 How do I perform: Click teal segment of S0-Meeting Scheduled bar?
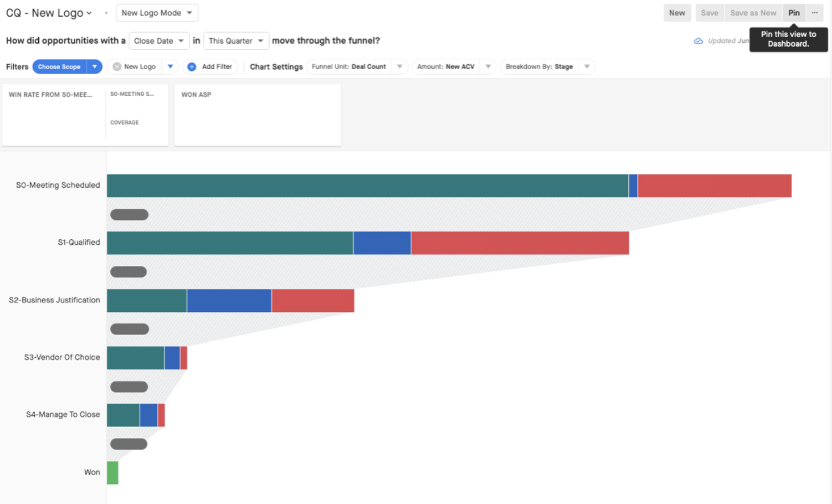pyautogui.click(x=367, y=186)
